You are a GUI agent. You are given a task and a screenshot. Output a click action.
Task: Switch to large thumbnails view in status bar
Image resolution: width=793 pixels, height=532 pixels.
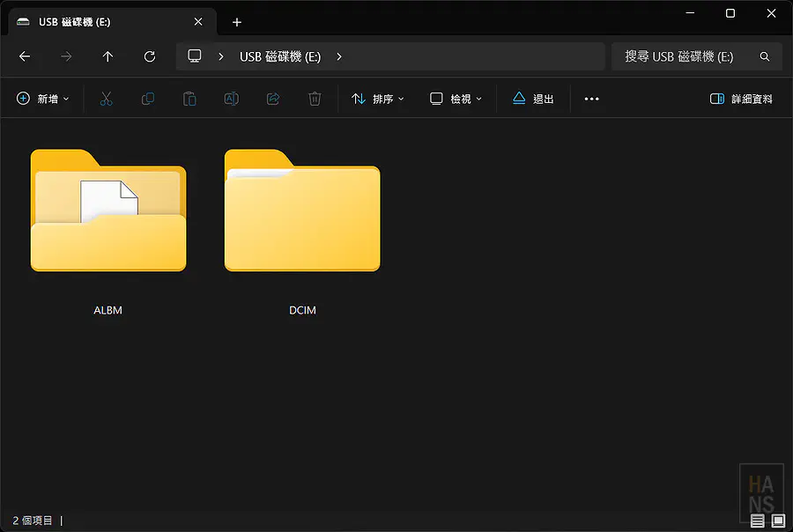coord(778,521)
